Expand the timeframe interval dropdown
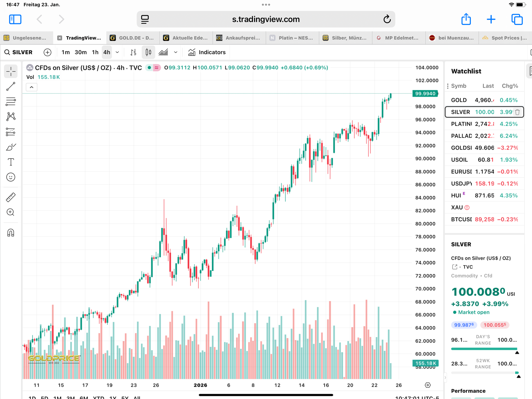 point(117,52)
